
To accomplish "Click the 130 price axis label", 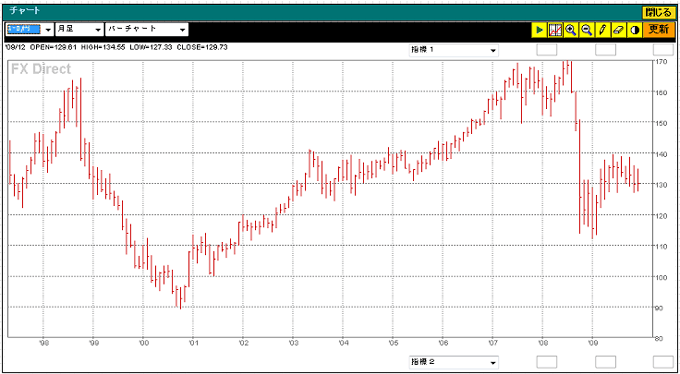I will click(662, 185).
